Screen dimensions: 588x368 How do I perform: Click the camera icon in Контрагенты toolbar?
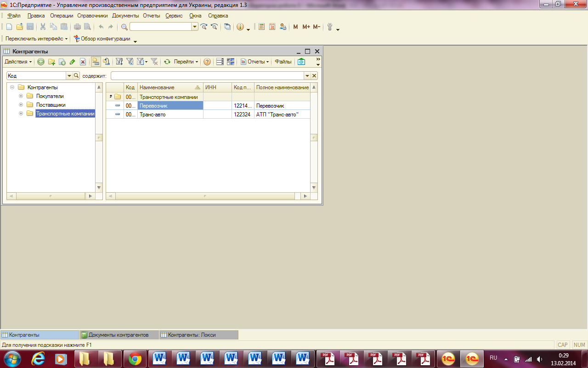pos(301,62)
